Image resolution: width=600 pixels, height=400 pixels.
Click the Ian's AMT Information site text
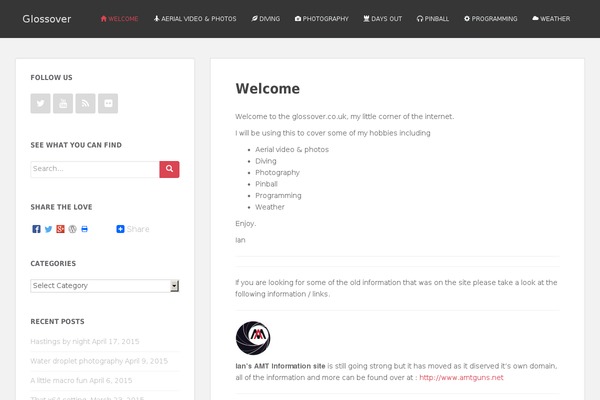pyautogui.click(x=280, y=366)
